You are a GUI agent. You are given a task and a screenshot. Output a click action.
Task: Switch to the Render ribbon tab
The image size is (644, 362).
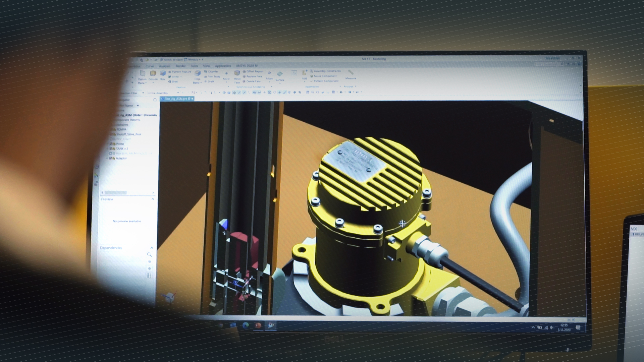[180, 66]
